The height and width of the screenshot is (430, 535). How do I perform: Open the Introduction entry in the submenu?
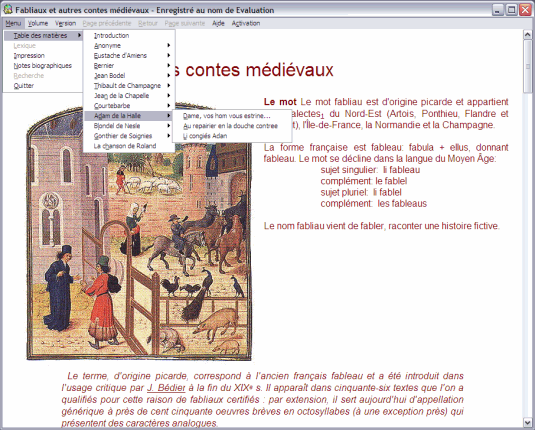click(x=129, y=35)
